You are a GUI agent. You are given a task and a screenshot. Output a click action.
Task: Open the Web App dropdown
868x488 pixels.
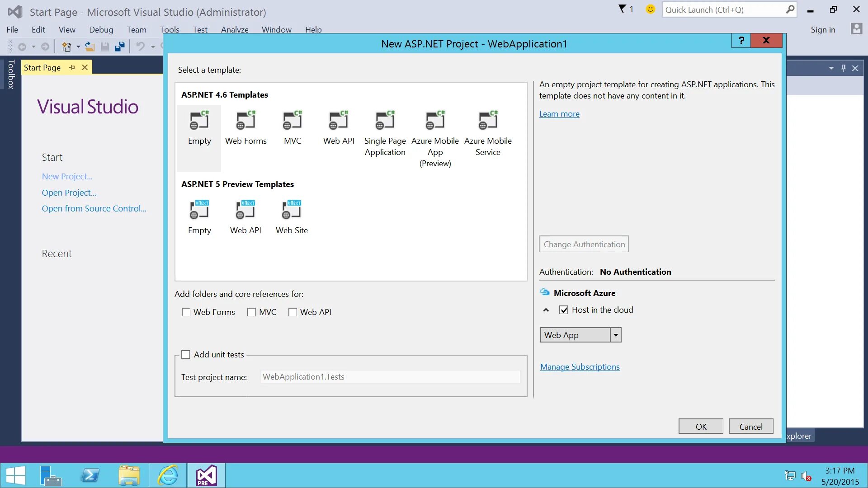pyautogui.click(x=615, y=335)
